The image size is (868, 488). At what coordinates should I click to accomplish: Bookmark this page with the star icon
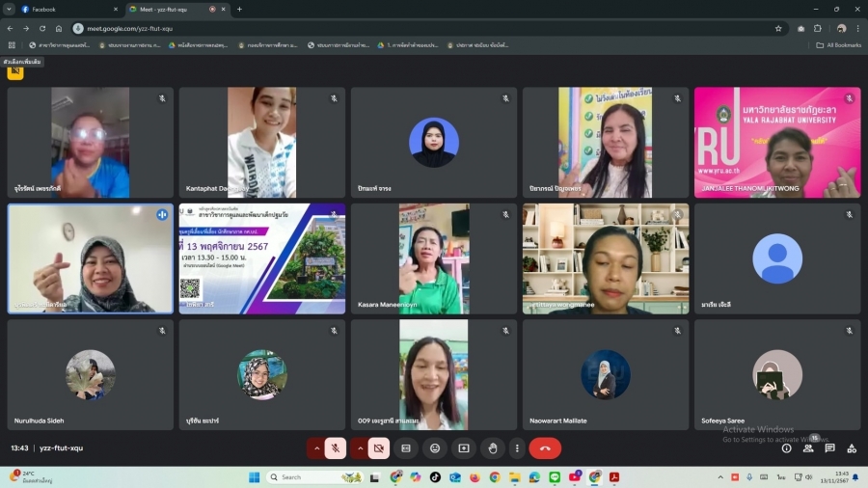tap(778, 29)
